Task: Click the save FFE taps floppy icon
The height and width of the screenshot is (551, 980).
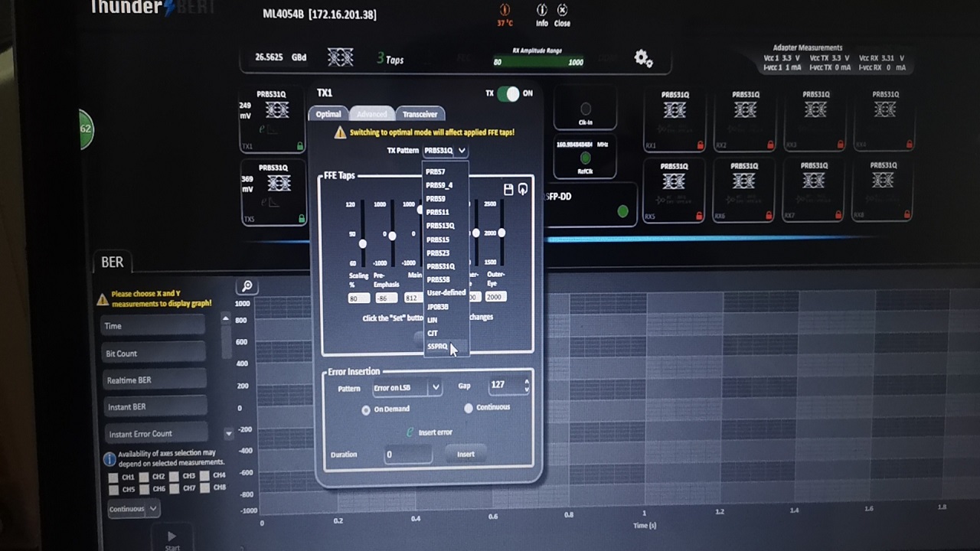Action: pos(508,189)
